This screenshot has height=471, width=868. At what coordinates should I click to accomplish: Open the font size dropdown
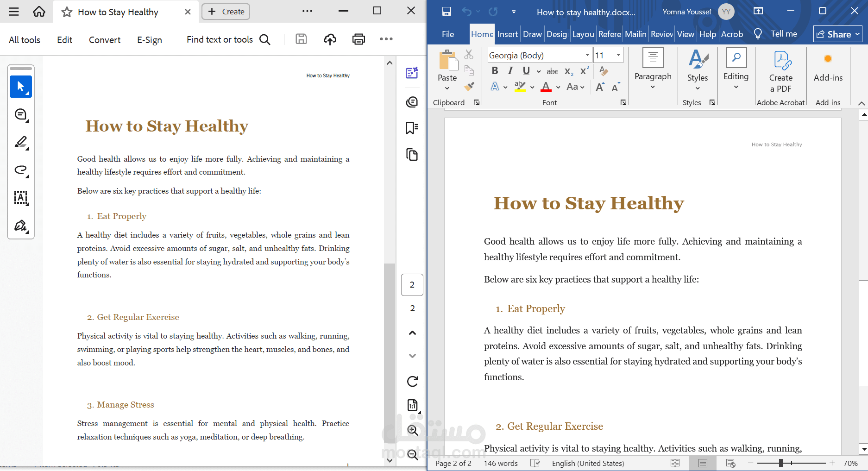618,56
